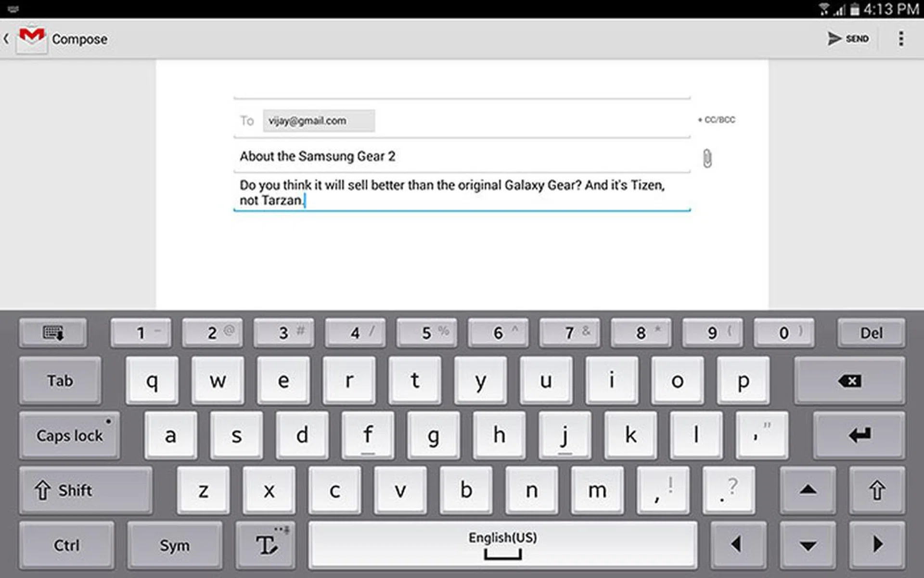Click the subject line field
Image resolution: width=924 pixels, height=578 pixels.
(x=462, y=156)
